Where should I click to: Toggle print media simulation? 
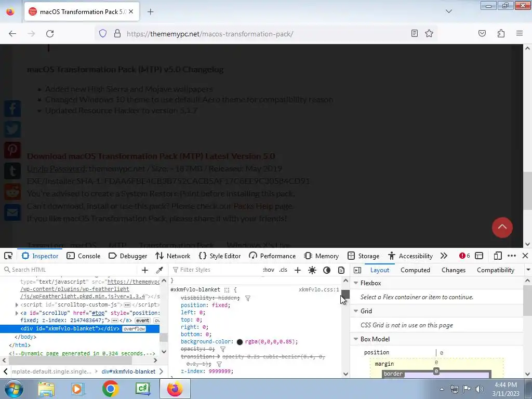coord(341,270)
